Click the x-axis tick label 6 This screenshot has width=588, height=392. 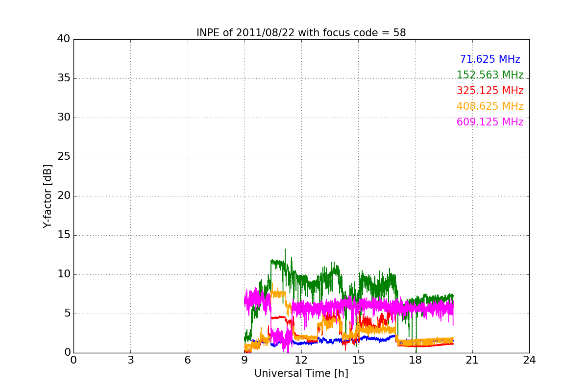(x=187, y=360)
